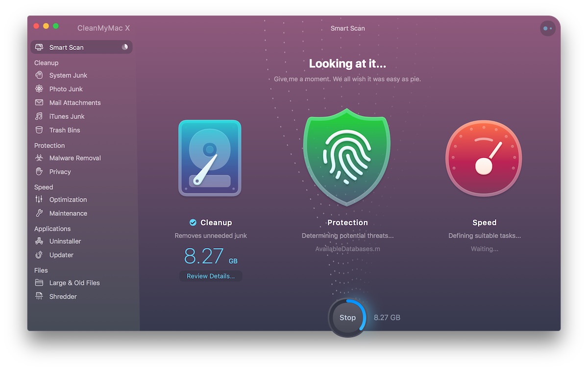Viewport: 588px width, 370px height.
Task: Launch the Malware Removal tool
Action: (75, 158)
